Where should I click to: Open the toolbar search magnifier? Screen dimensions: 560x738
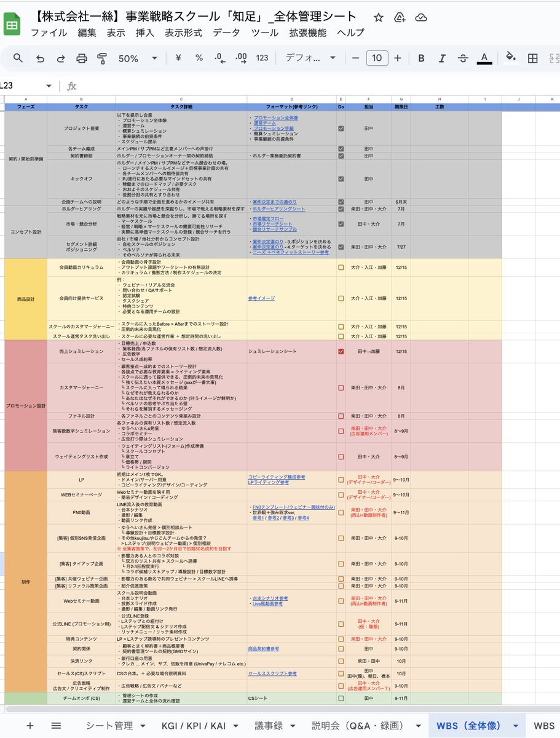18,58
